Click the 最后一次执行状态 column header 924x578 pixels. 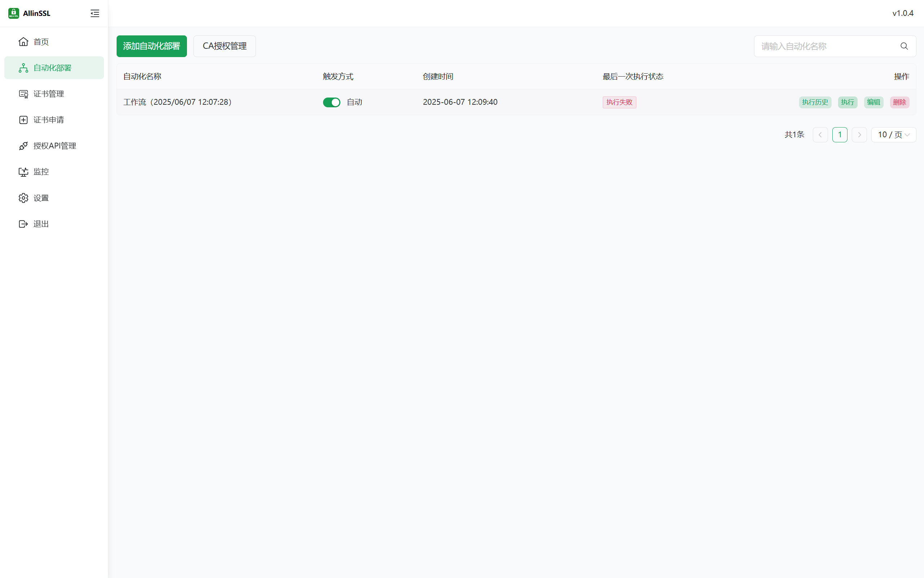(633, 77)
